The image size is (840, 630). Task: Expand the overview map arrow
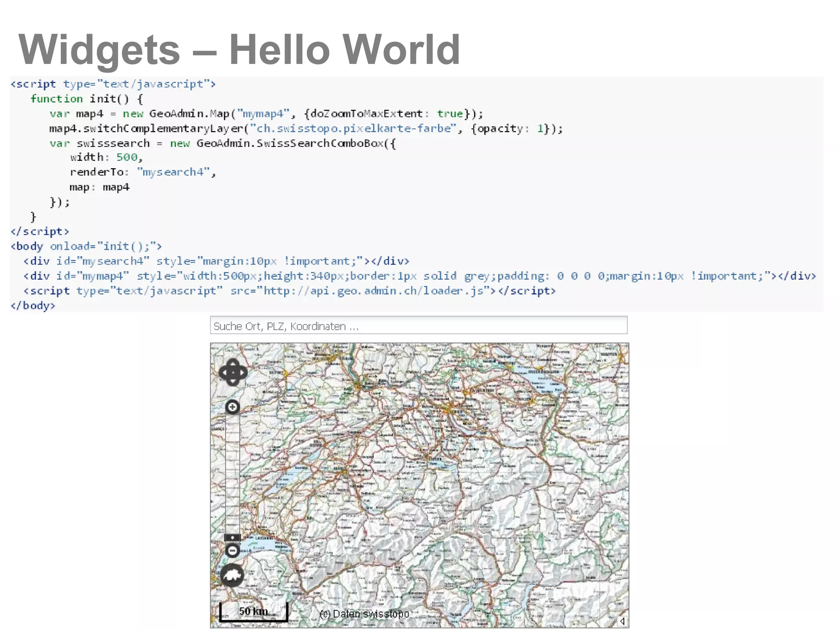(622, 621)
